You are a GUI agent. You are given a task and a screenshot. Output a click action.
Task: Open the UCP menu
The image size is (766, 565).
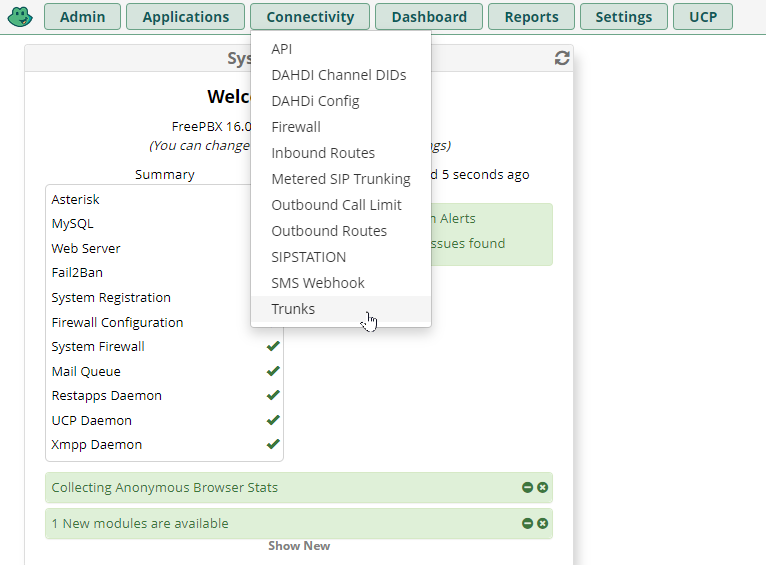[x=702, y=17]
